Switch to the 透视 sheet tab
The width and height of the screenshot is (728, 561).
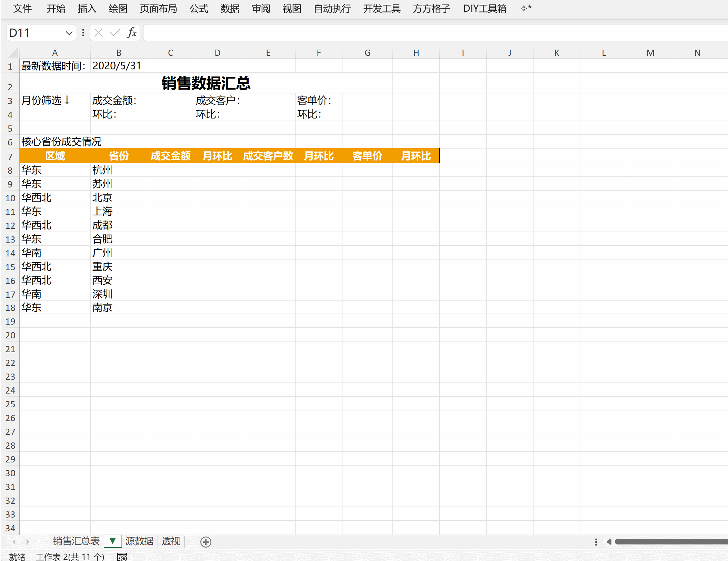click(171, 541)
